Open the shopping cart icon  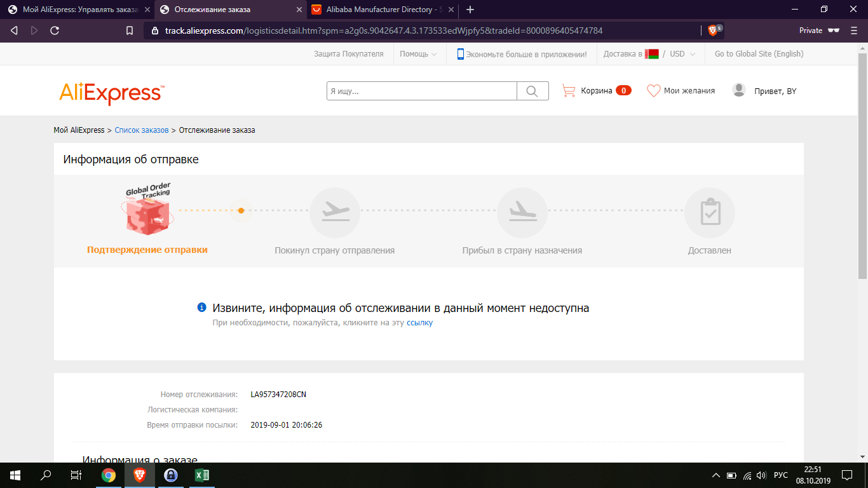click(569, 91)
